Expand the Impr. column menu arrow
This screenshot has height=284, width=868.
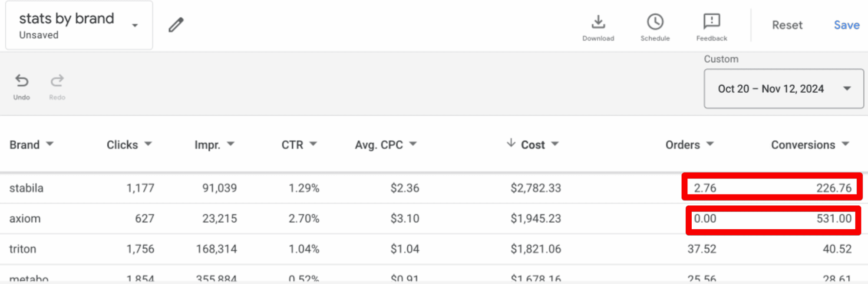coord(231,144)
